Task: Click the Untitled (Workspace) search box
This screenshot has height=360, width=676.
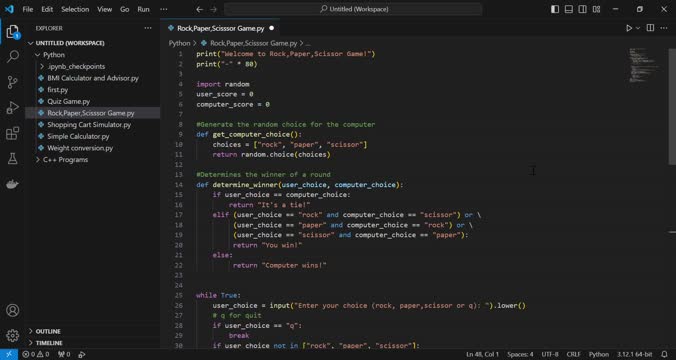Action: [353, 9]
